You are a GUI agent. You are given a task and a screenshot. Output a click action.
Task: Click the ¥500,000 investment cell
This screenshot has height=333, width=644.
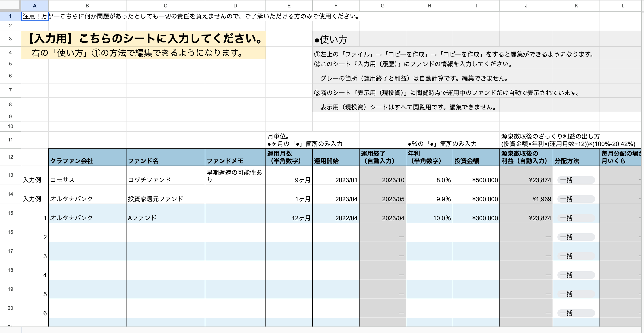point(476,175)
